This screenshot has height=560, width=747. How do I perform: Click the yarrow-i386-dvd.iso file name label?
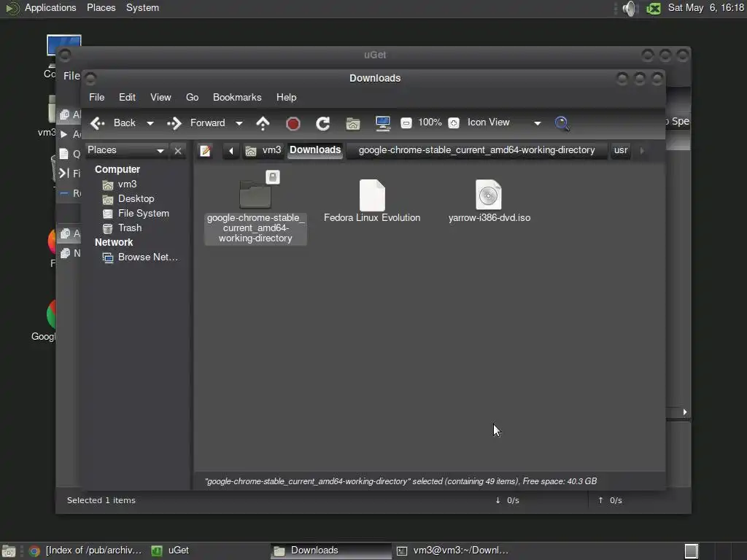[x=489, y=218]
